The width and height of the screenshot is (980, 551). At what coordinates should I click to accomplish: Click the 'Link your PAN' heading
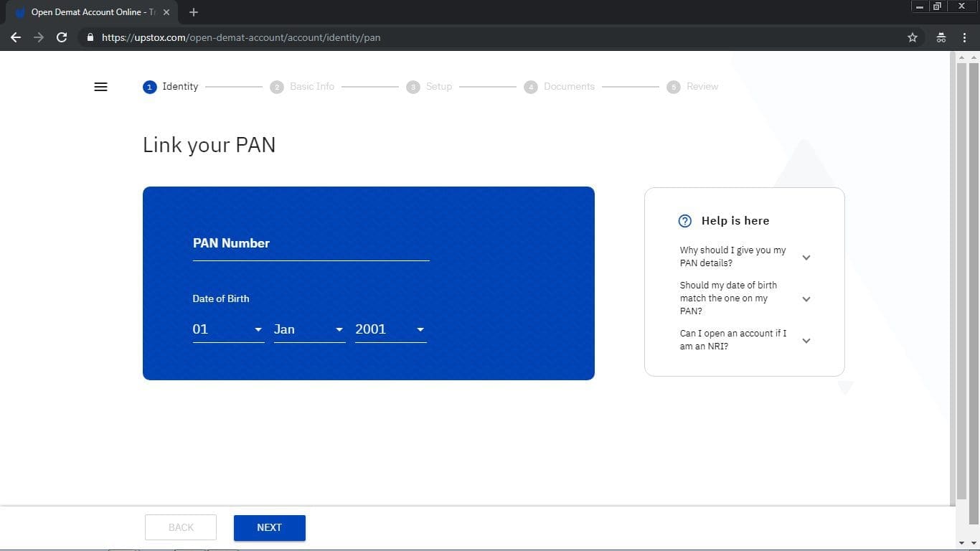pyautogui.click(x=209, y=145)
